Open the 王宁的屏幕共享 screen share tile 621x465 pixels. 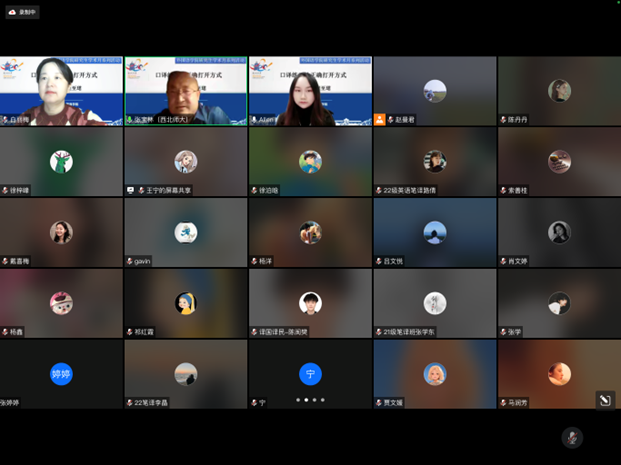pyautogui.click(x=185, y=162)
